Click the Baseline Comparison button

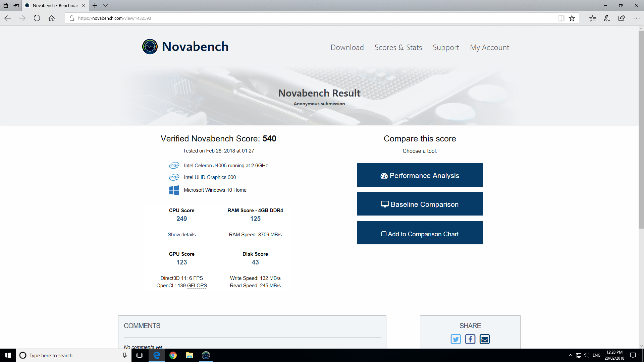pyautogui.click(x=420, y=204)
